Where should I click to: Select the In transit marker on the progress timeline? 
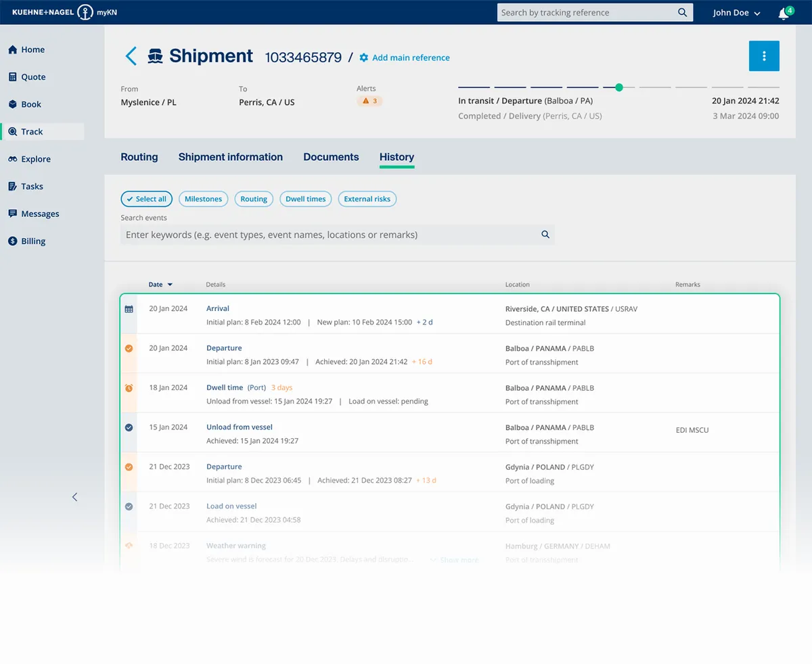pos(618,87)
